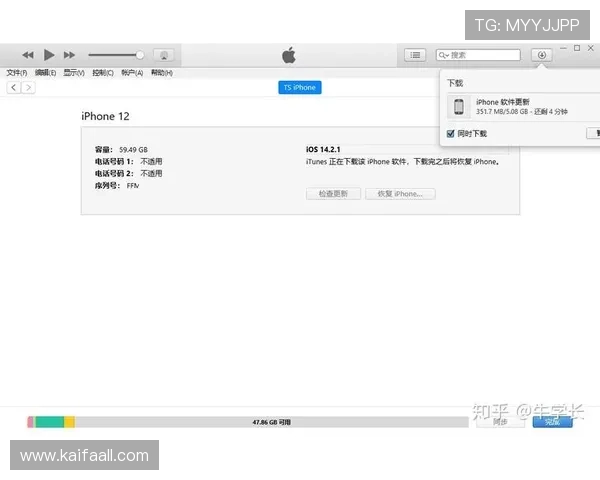Image resolution: width=600 pixels, height=480 pixels.
Task: Click the 序列号 serial number label
Action: [107, 186]
